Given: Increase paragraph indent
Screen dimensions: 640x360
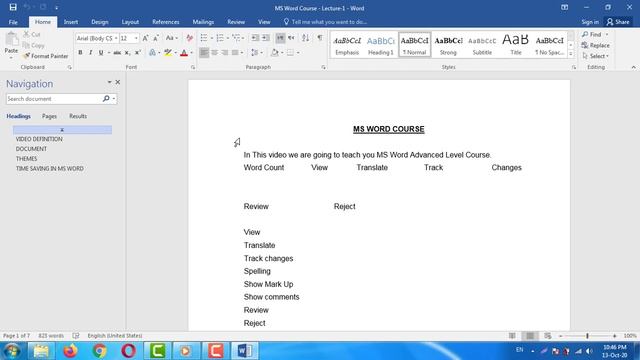Looking at the screenshot, I should point(266,38).
